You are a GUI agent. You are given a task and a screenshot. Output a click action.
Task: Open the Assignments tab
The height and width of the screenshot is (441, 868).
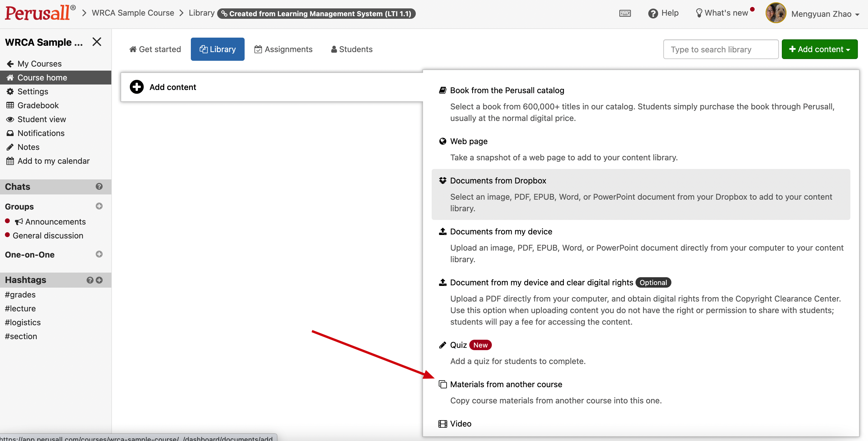(283, 49)
